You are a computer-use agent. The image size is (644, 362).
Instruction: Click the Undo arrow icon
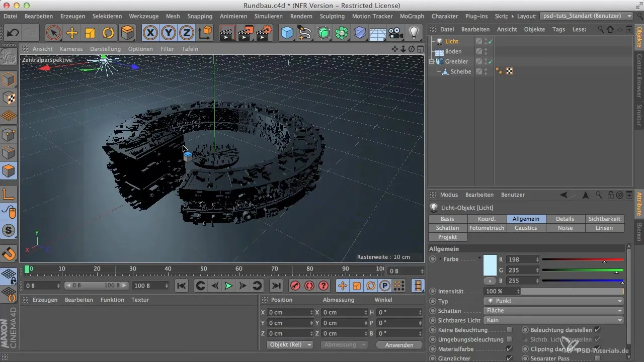(13, 33)
